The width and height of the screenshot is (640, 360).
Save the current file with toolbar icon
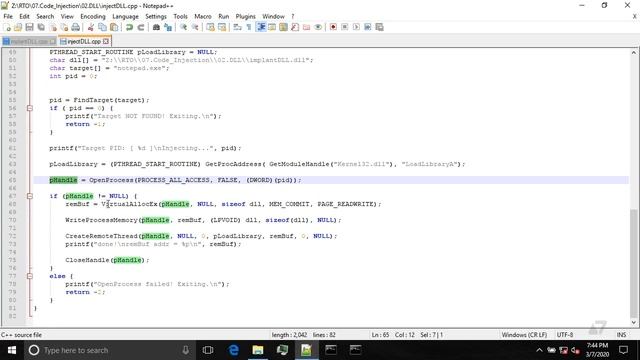pos(29,27)
